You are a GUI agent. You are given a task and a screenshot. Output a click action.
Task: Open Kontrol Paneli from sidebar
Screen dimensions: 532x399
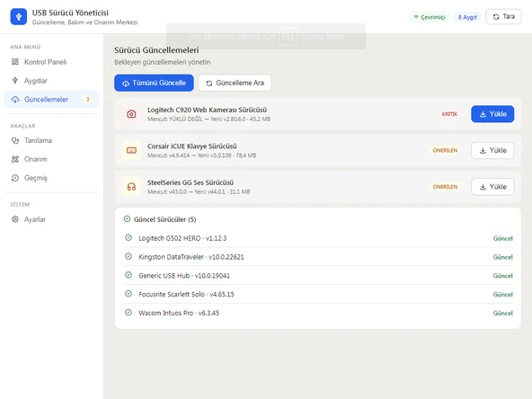[x=51, y=62]
